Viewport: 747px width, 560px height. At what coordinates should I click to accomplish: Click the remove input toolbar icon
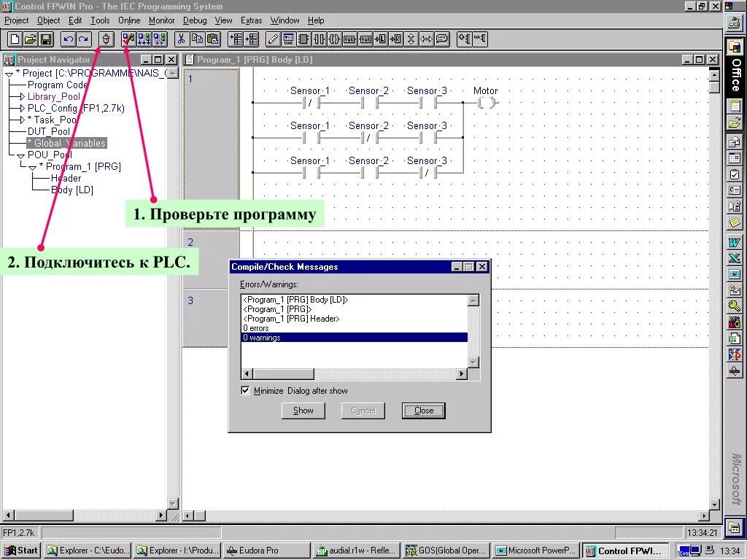pyautogui.click(x=480, y=39)
